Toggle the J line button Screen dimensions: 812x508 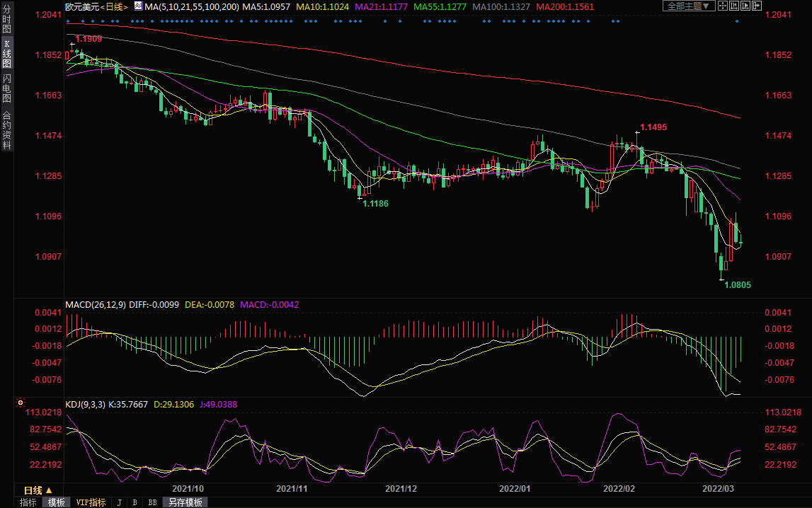coord(119,502)
